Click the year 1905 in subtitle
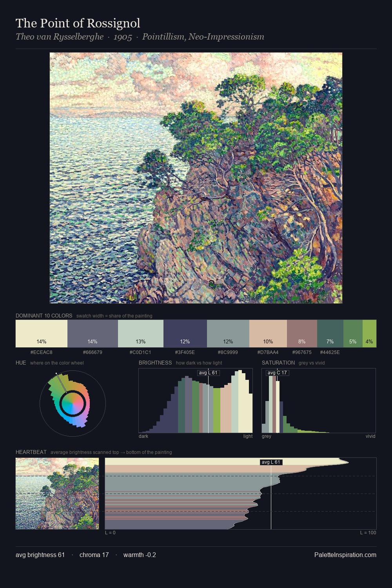The height and width of the screenshot is (588, 392). (x=123, y=37)
